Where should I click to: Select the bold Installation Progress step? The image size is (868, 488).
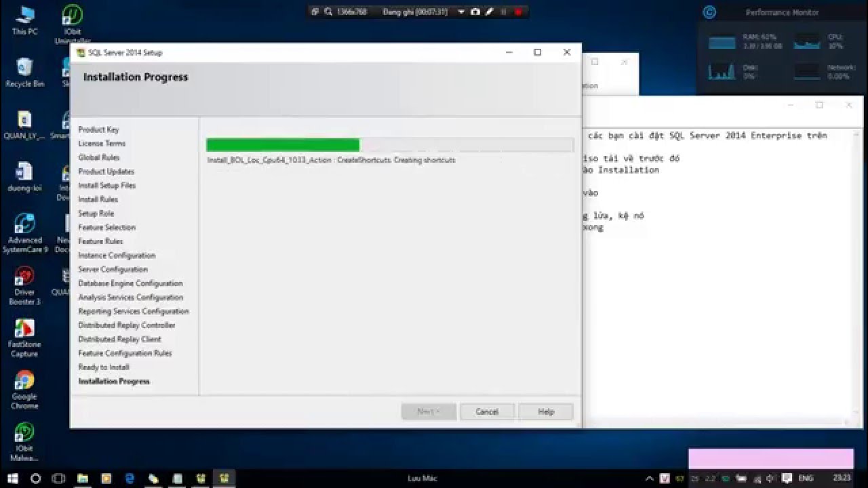(x=114, y=382)
